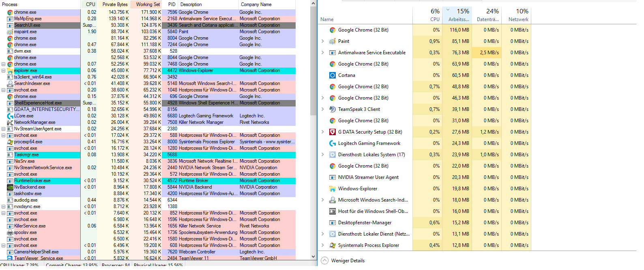Click the Company Name column header

tap(267, 4)
